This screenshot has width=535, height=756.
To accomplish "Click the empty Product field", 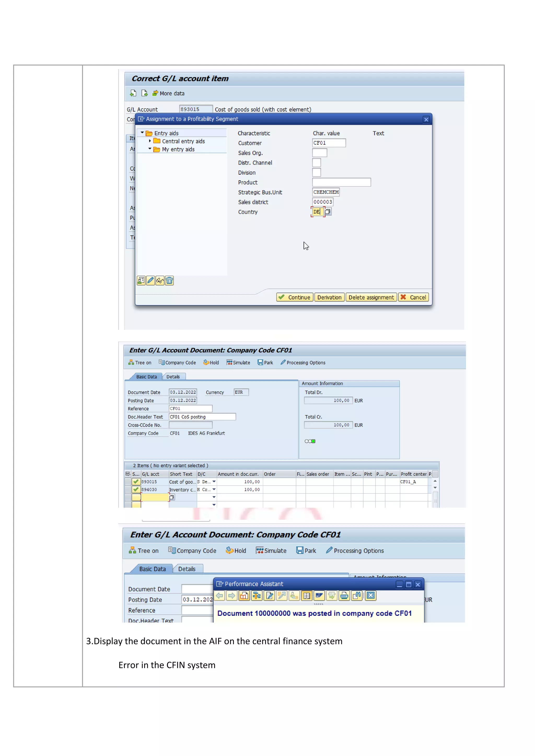I will pos(341,182).
